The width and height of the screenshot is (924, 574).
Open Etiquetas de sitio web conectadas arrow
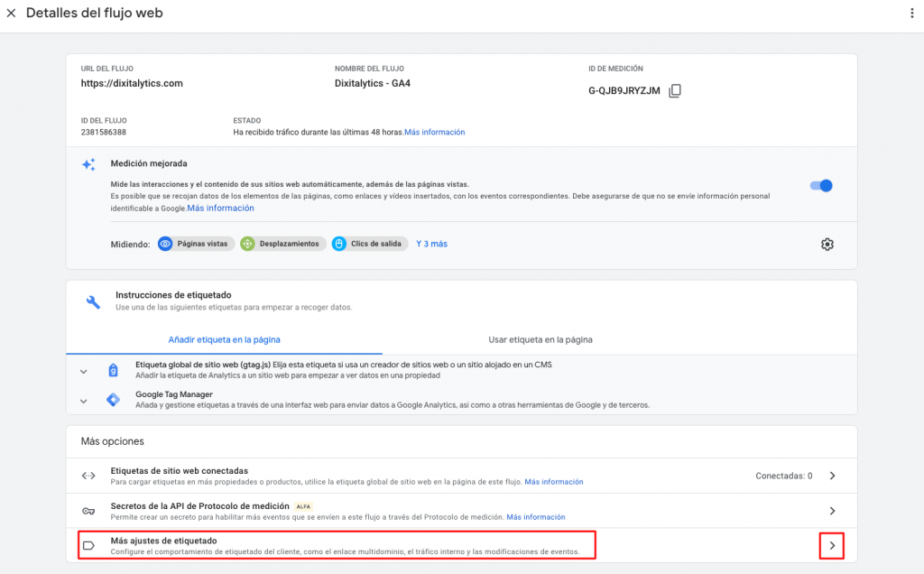click(x=832, y=476)
